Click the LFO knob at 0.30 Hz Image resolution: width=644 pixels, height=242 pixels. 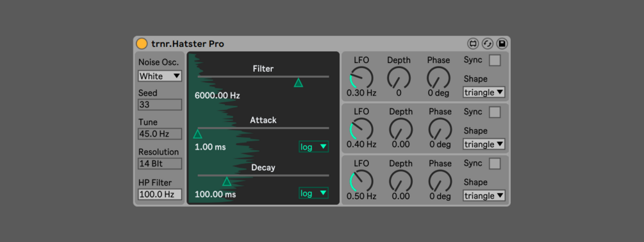pos(361,78)
